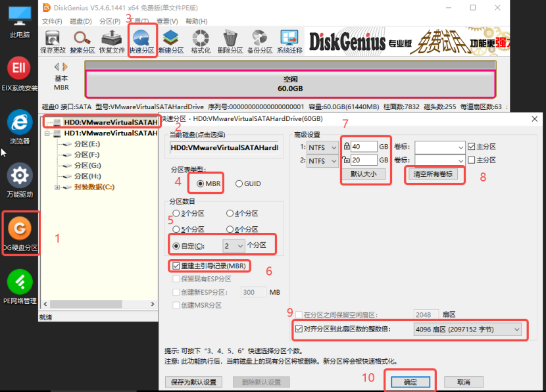Image resolution: width=546 pixels, height=392 pixels.
Task: Toggle 重建主引导记录(MBR) checkbox
Action: (176, 266)
